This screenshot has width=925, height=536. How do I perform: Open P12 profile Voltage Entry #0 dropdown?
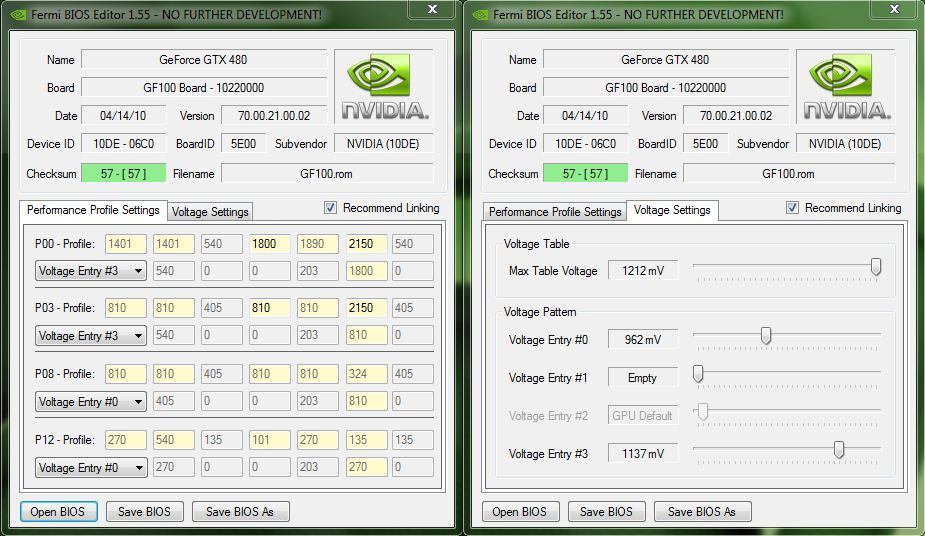(x=91, y=468)
